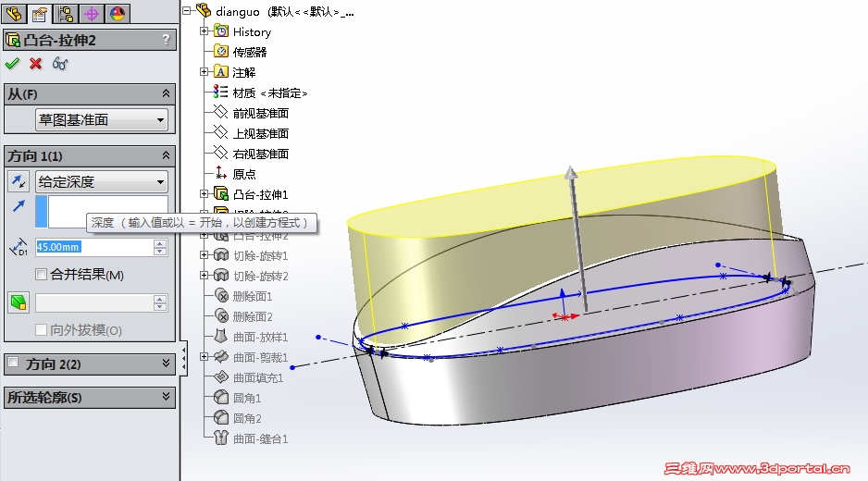868x481 pixels.
Task: Select the 曲面-放样1 loft icon
Action: coord(221,337)
